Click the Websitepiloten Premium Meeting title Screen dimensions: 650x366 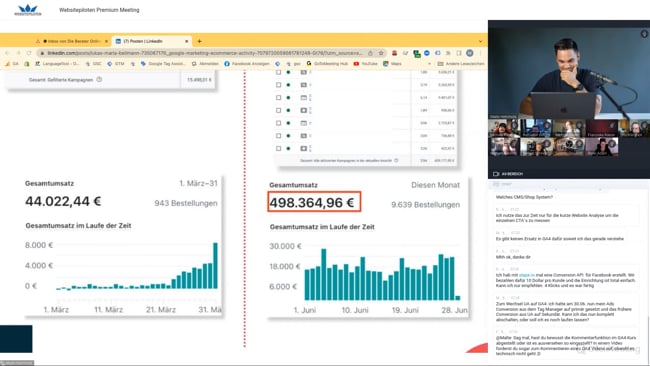99,10
